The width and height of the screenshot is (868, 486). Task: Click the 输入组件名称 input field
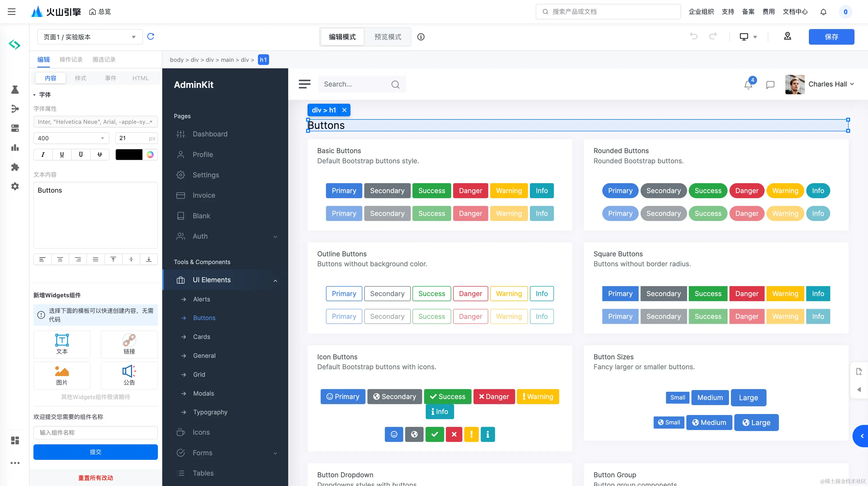(x=96, y=433)
